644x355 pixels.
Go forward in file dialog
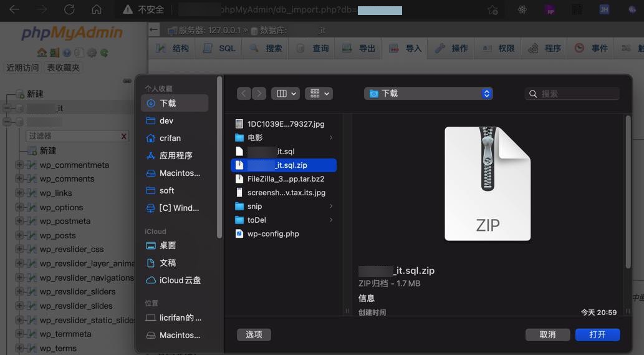[x=259, y=94]
